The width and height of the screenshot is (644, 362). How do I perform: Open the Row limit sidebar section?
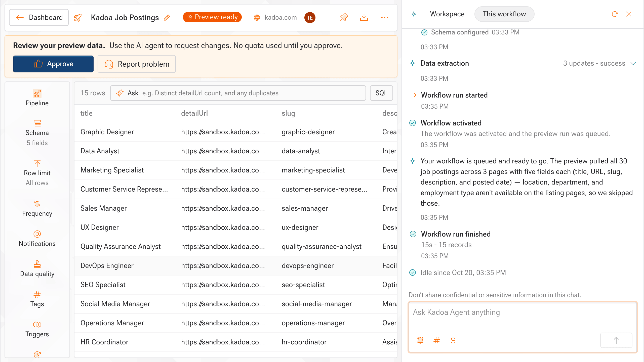(x=37, y=173)
